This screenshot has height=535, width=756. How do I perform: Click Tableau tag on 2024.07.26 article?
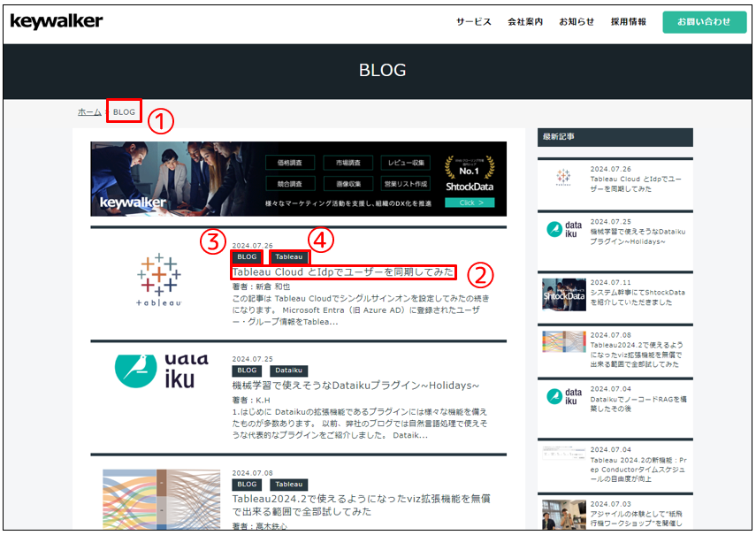[x=289, y=257]
